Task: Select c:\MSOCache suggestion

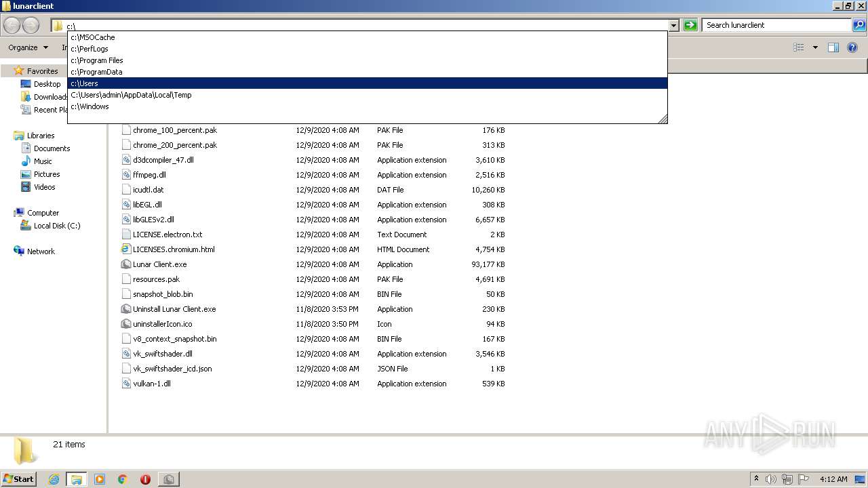Action: tap(367, 37)
